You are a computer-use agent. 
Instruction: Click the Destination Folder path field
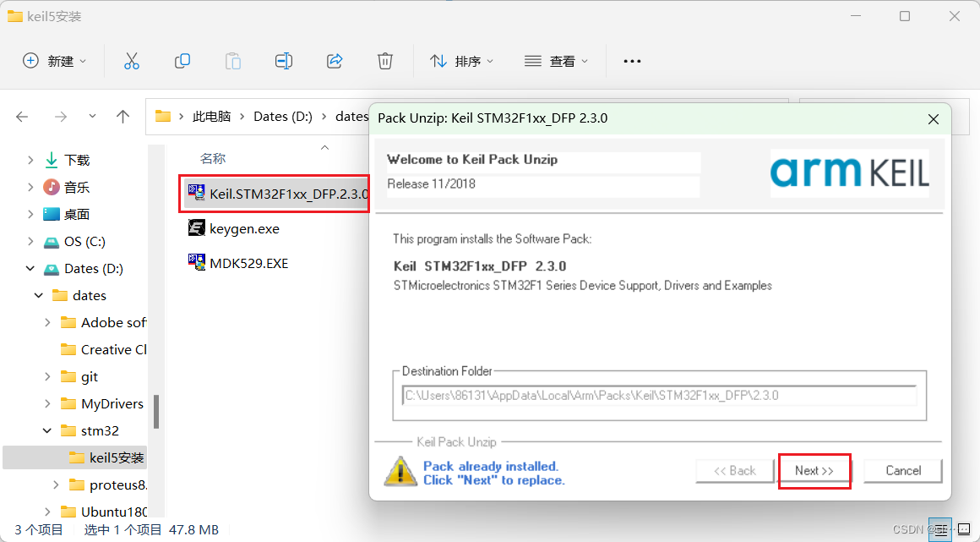point(659,396)
